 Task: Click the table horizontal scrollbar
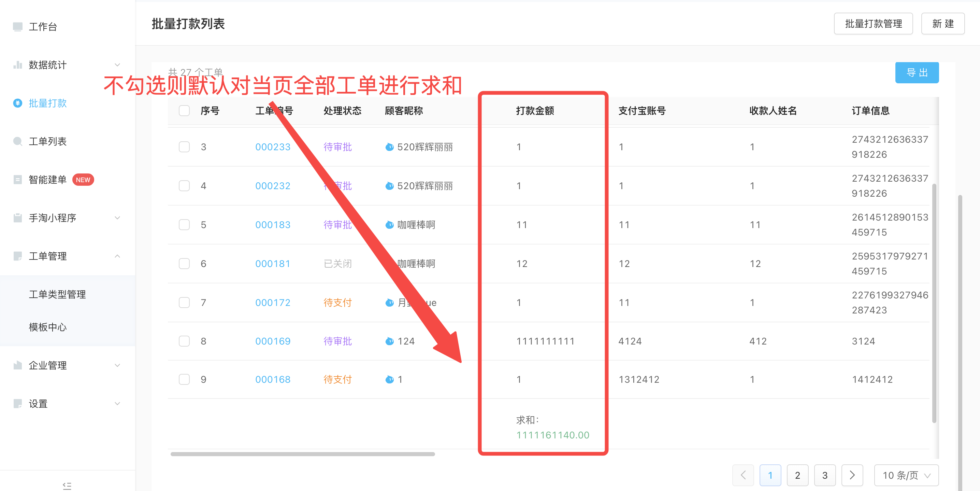pos(302,454)
